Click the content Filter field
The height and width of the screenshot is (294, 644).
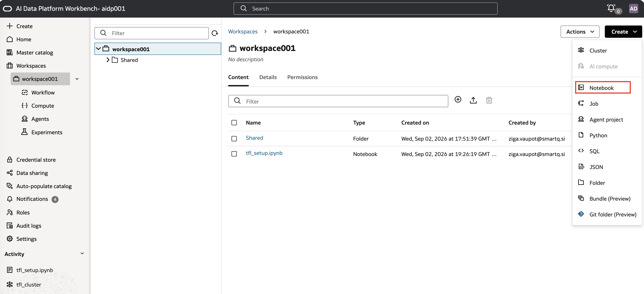[x=338, y=101]
